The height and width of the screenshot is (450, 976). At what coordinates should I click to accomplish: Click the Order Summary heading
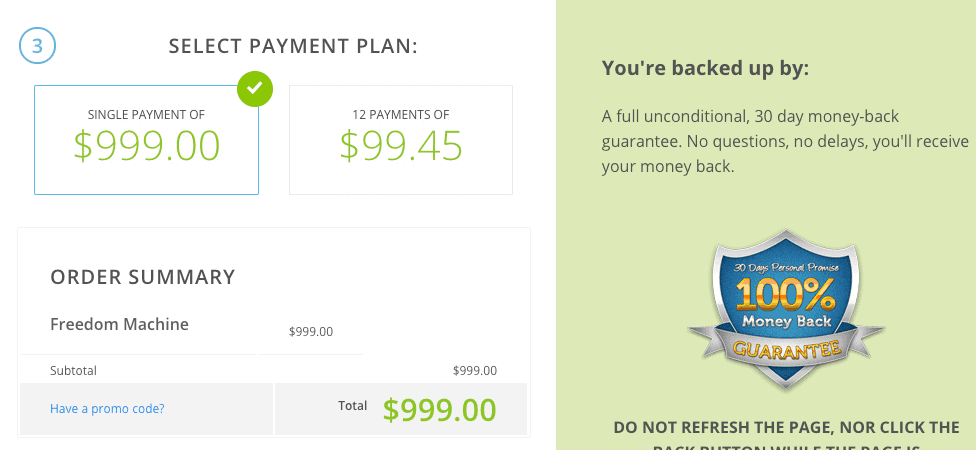(x=143, y=277)
